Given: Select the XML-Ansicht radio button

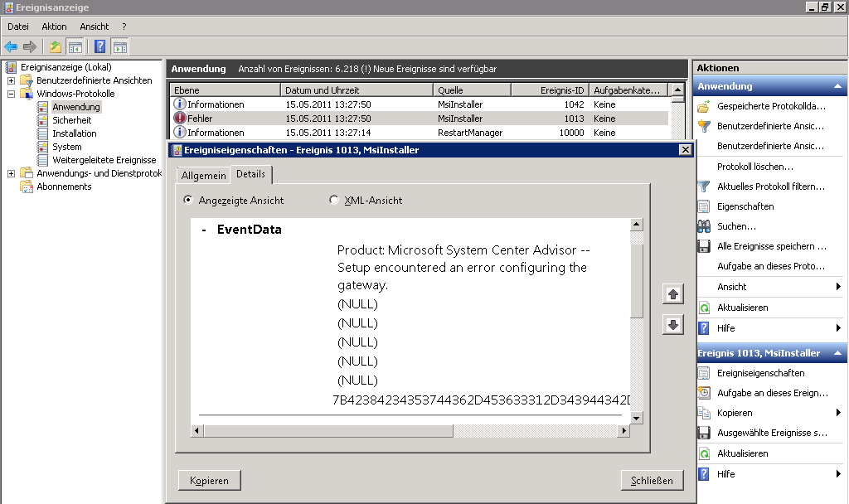Looking at the screenshot, I should (x=335, y=200).
